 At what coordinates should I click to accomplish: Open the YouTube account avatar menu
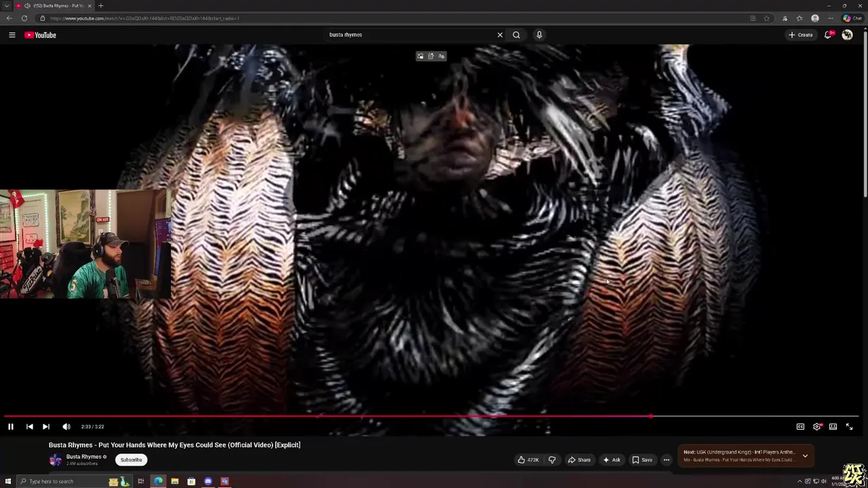pyautogui.click(x=847, y=35)
